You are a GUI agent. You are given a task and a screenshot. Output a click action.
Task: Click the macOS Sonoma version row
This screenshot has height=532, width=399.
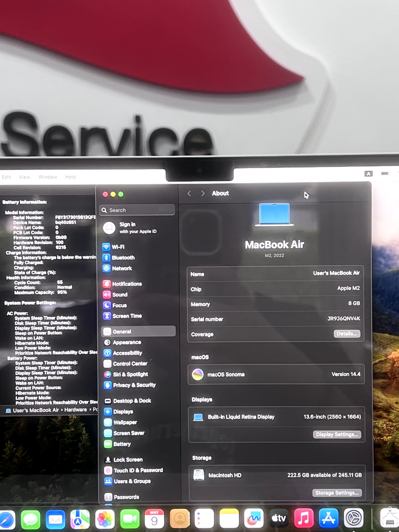(276, 374)
